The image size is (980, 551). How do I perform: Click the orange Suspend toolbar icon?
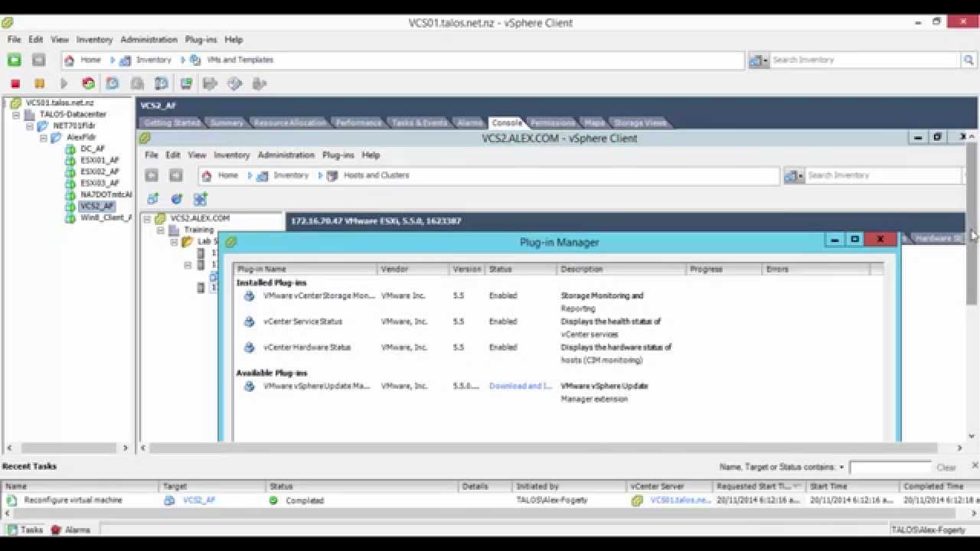[x=39, y=83]
